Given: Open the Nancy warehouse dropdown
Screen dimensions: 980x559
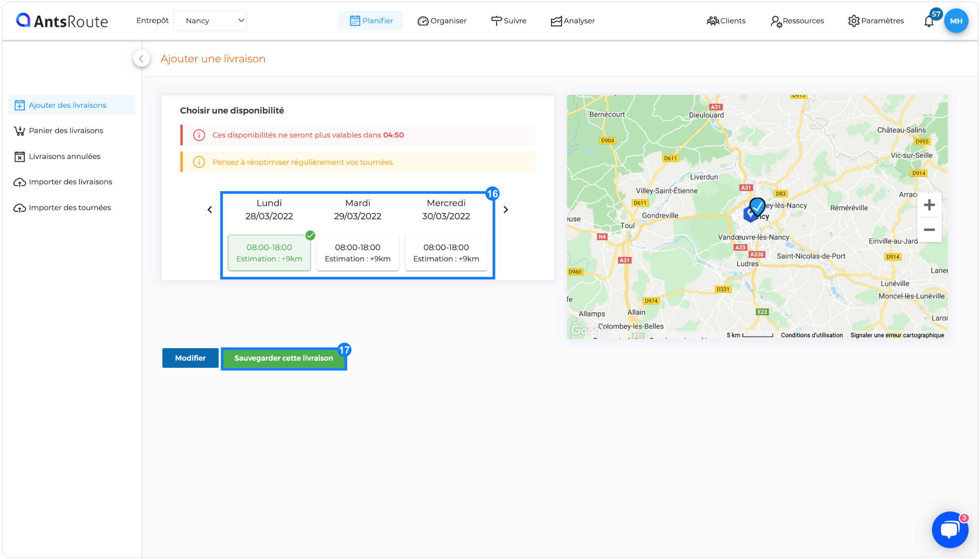Looking at the screenshot, I should click(210, 21).
